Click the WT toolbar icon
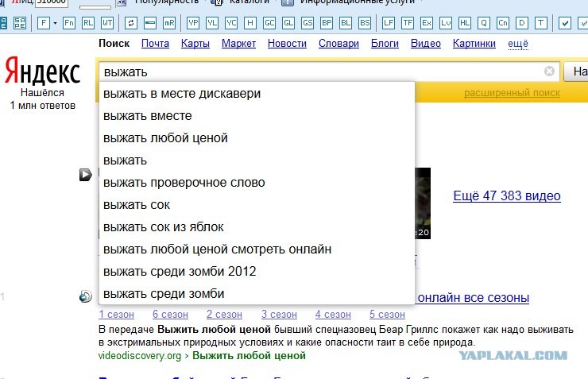 [x=107, y=23]
